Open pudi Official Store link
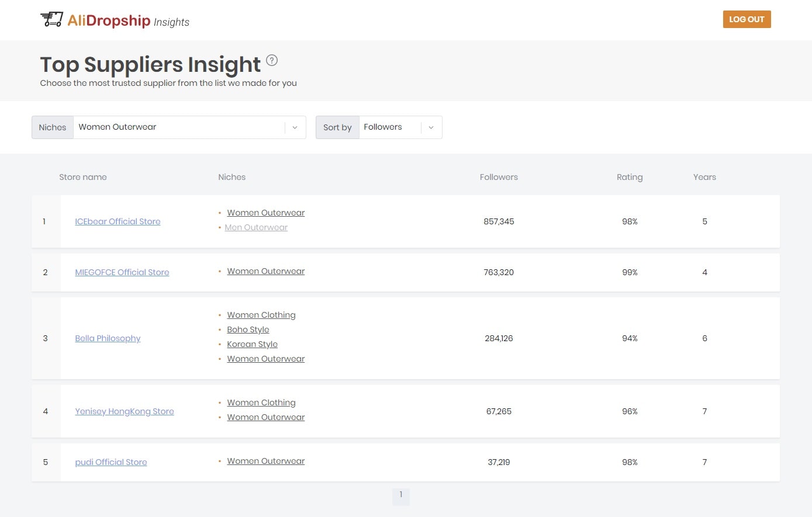812x517 pixels. click(x=111, y=462)
